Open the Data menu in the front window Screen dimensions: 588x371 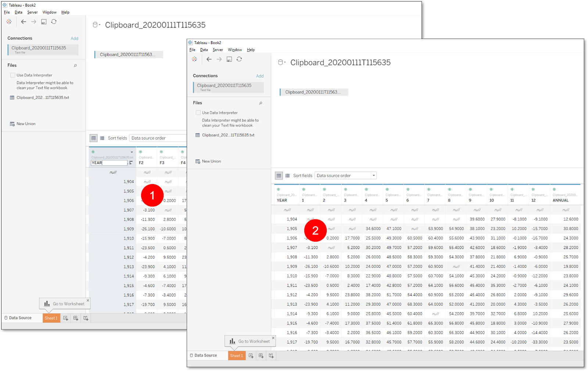[x=204, y=50]
